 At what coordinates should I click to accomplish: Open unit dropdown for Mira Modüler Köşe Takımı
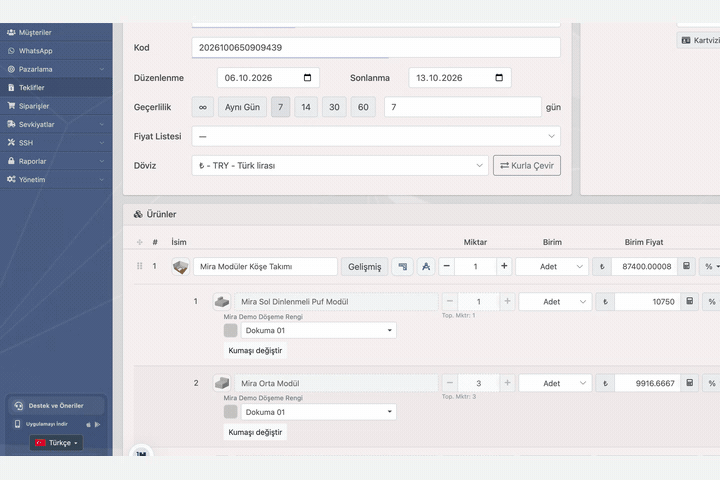point(552,266)
